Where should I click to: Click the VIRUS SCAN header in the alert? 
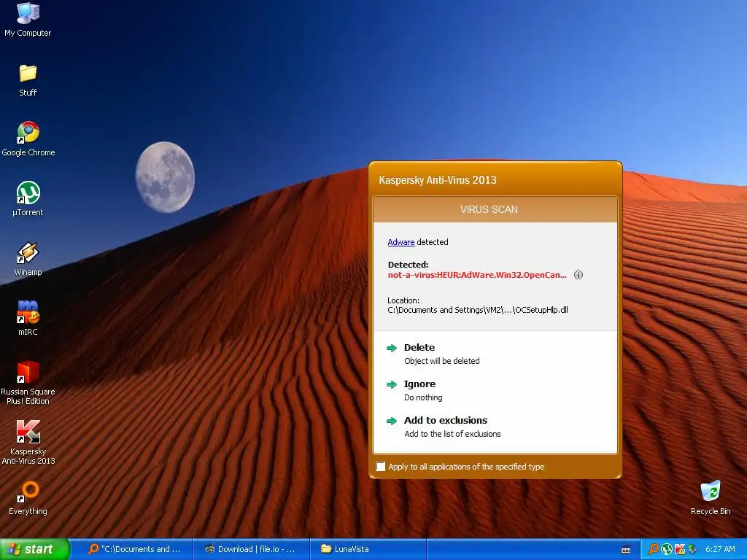[495, 209]
